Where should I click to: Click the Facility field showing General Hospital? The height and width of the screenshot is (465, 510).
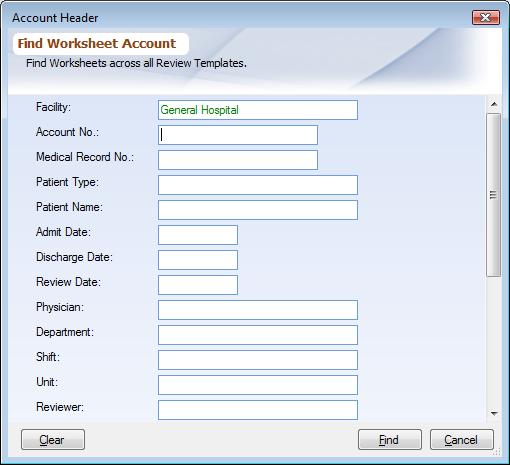258,110
